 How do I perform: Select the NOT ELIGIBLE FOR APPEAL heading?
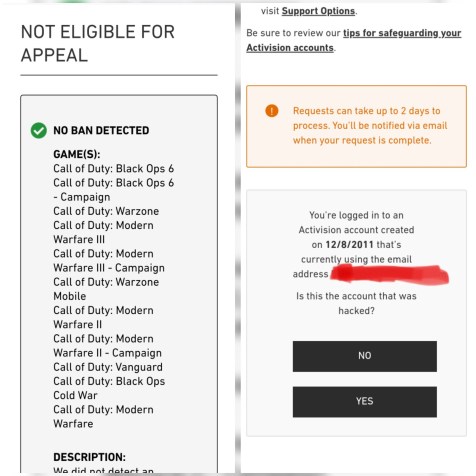coord(98,43)
